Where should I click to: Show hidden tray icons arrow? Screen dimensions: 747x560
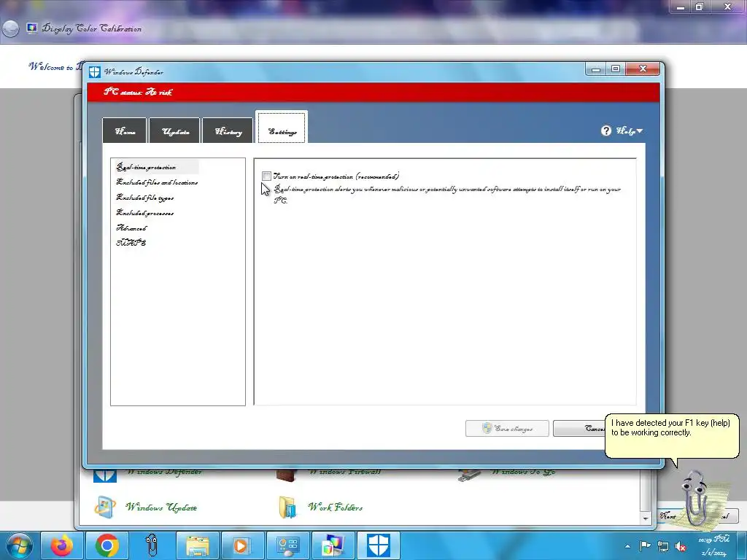coord(627,546)
